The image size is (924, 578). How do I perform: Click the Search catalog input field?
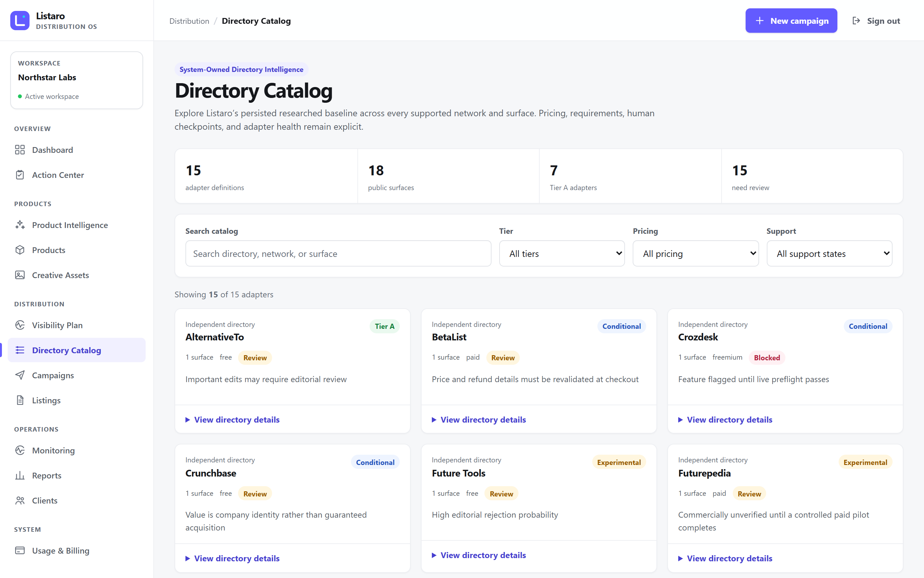pyautogui.click(x=338, y=253)
